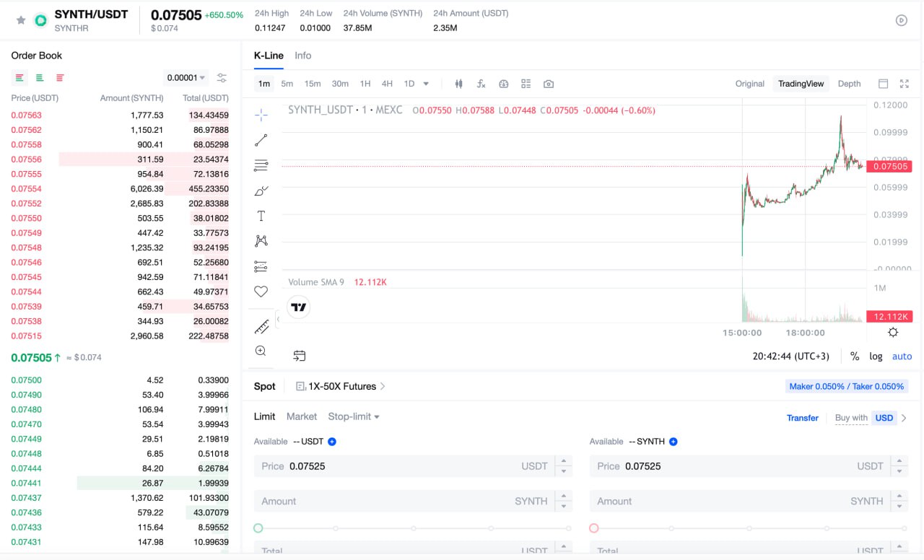Select the USD currency button

pos(884,418)
